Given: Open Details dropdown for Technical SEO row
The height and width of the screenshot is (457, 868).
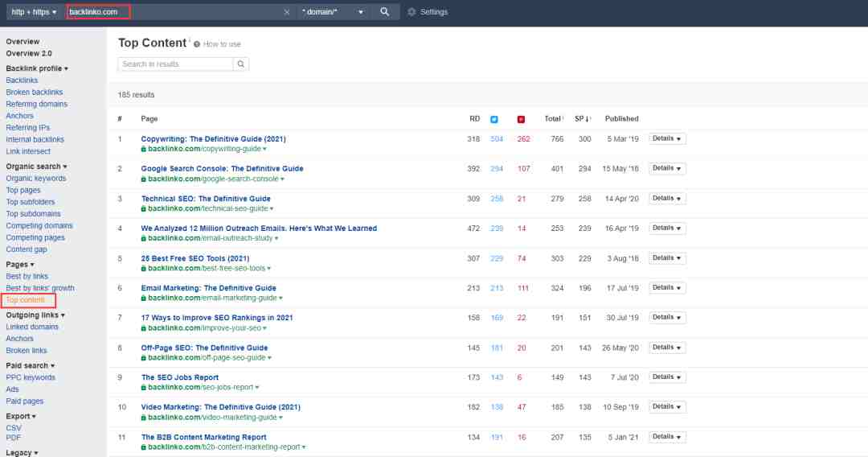Looking at the screenshot, I should point(667,198).
